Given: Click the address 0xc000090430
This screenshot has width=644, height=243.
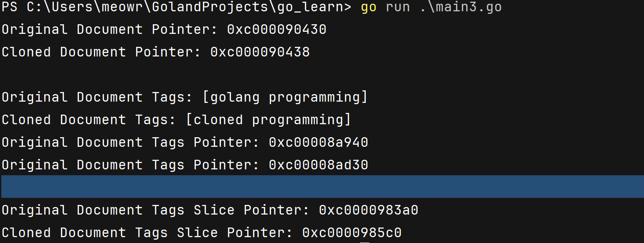Looking at the screenshot, I should (276, 29).
